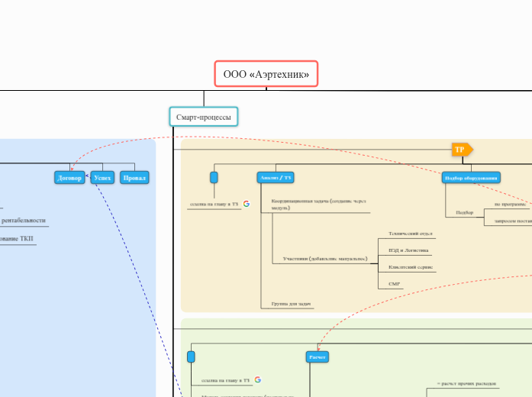Open the ссылка на главу в ТЗ link in beige section

214,204
